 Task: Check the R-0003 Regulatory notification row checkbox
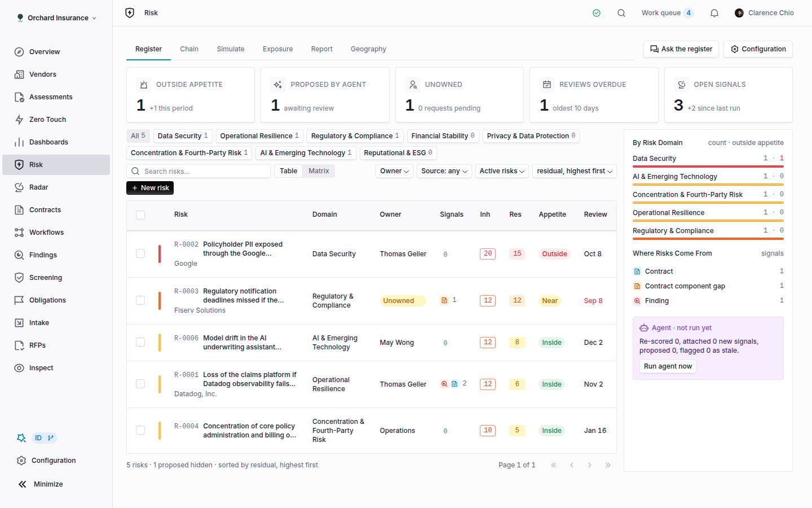(x=140, y=300)
